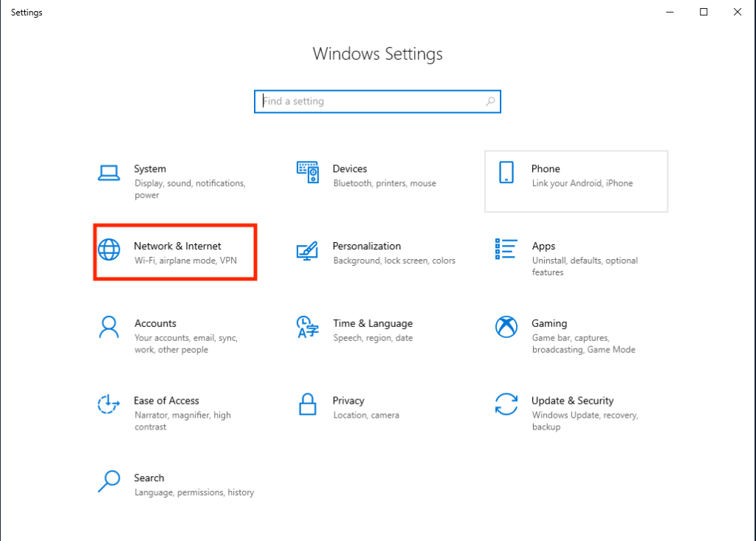The height and width of the screenshot is (541, 756).
Task: Open the Search settings heading
Action: tap(149, 478)
